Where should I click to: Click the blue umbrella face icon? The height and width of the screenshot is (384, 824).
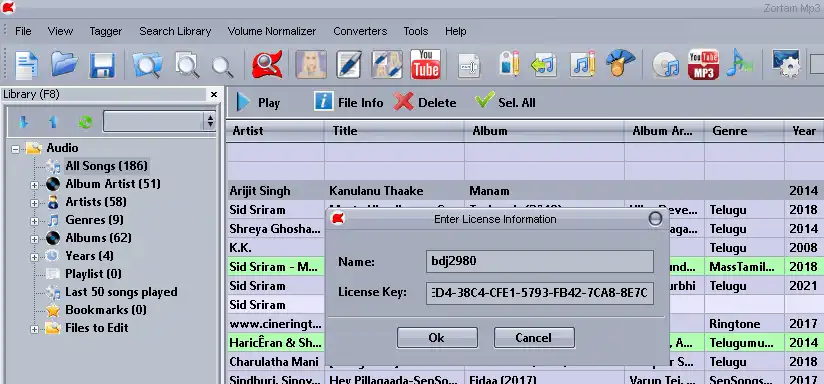pos(620,64)
